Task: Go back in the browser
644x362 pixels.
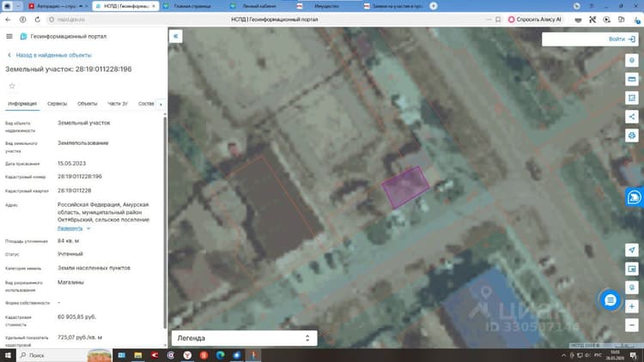Action: coord(8,19)
